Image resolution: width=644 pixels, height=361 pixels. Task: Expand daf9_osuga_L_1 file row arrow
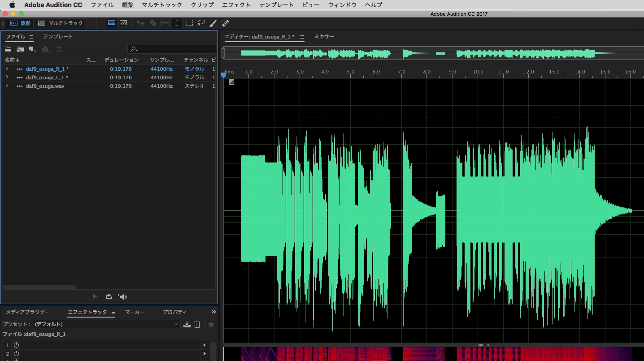[7, 77]
